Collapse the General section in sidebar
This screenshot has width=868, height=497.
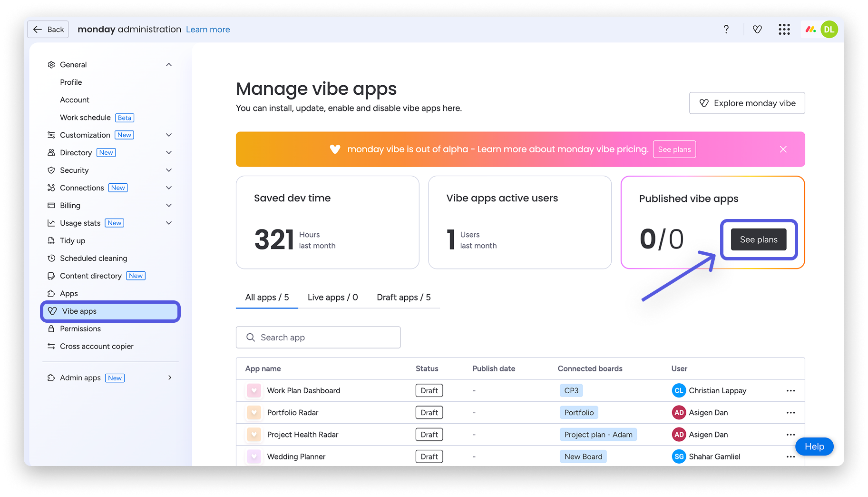(169, 64)
